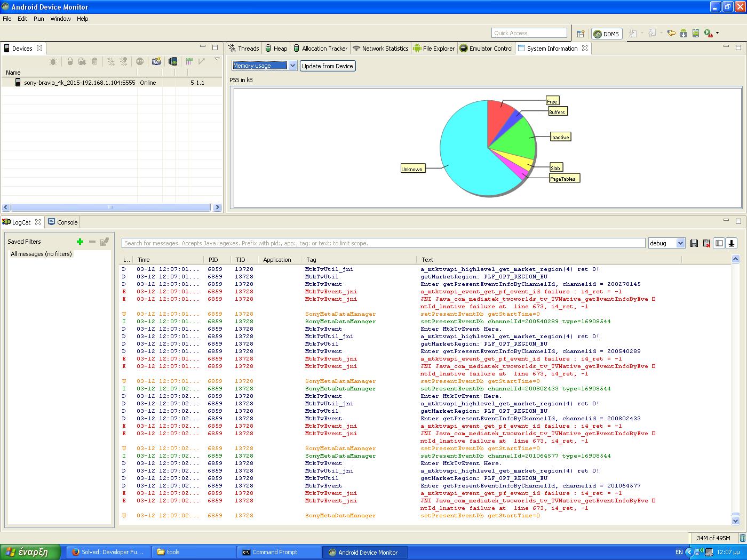Image resolution: width=747 pixels, height=560 pixels.
Task: Open the Memory usage dropdown
Action: tap(265, 66)
